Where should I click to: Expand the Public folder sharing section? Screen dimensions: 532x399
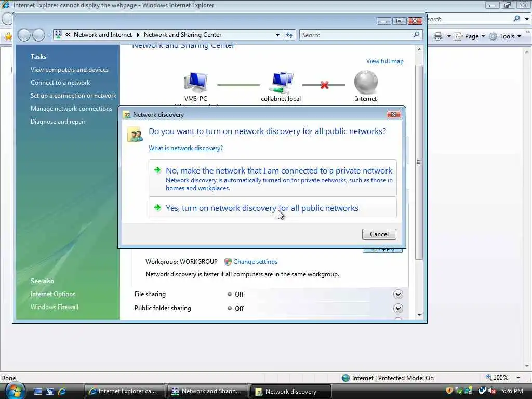click(x=398, y=308)
